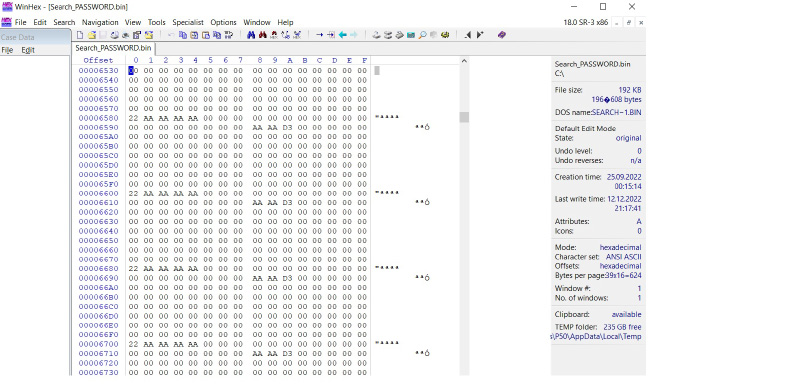The height and width of the screenshot is (389, 800).
Task: Click the TEMP folder '235 GB free' value
Action: (x=622, y=327)
